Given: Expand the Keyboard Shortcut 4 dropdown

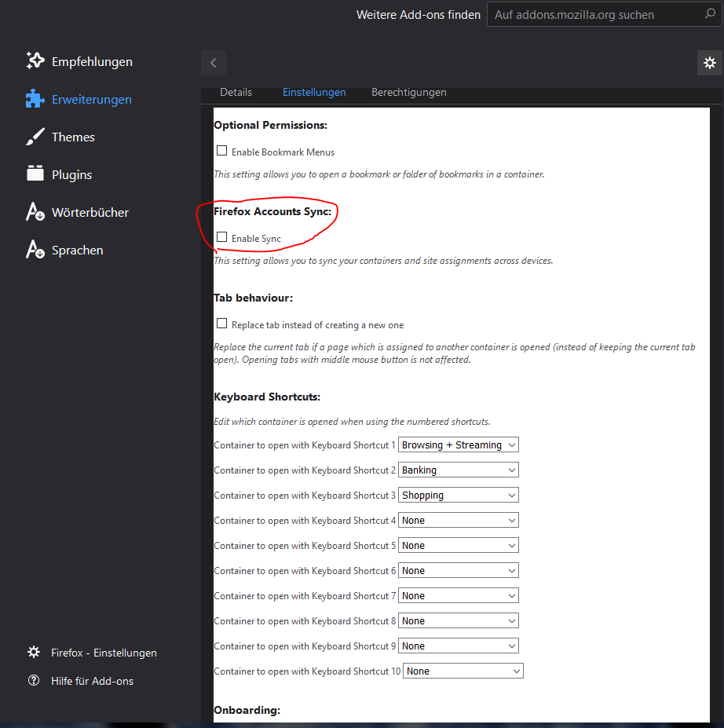Looking at the screenshot, I should [459, 520].
